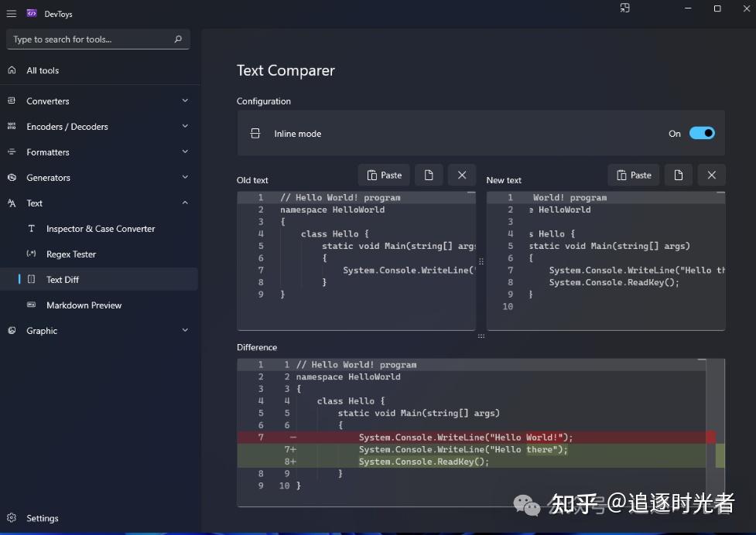Clear the New text field
756x535 pixels.
point(711,175)
